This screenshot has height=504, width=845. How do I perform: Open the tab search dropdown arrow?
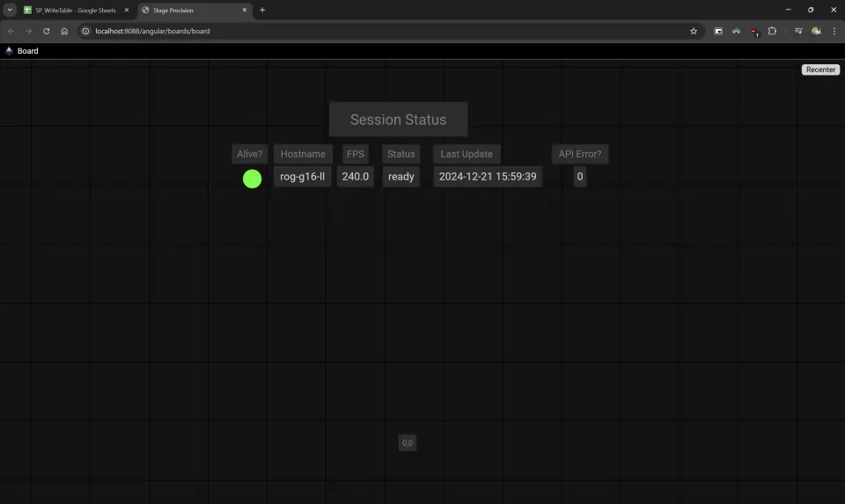point(10,11)
